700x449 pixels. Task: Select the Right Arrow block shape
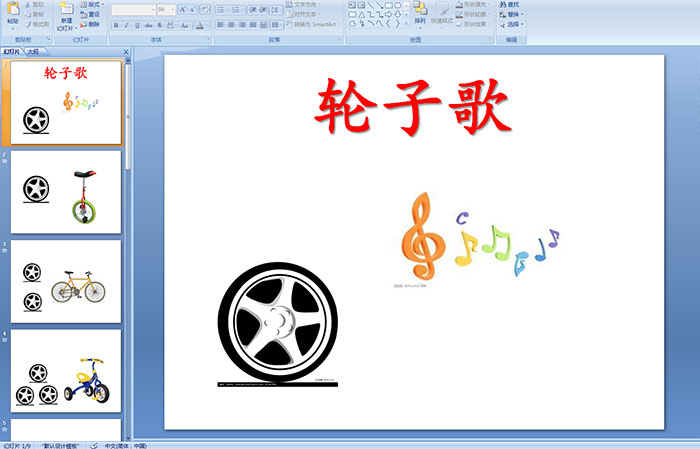[388, 14]
